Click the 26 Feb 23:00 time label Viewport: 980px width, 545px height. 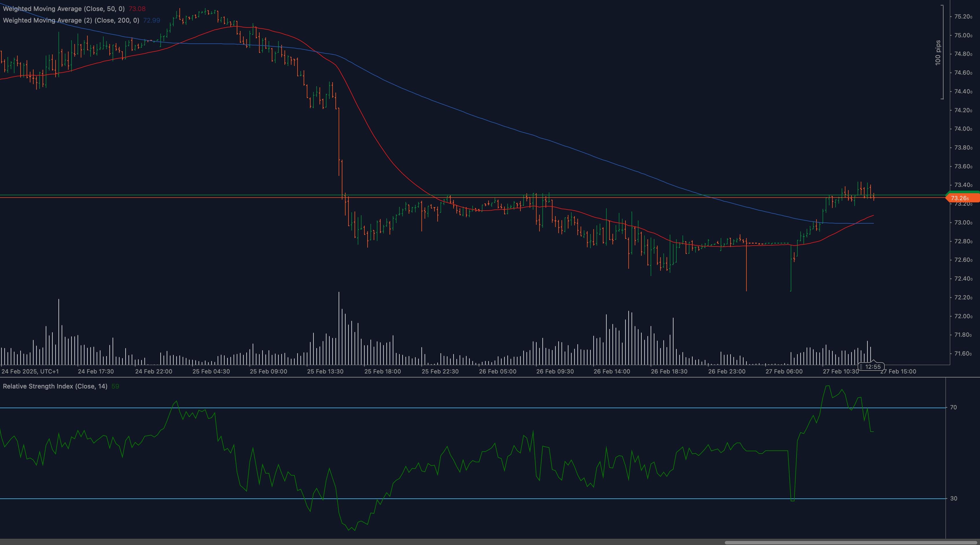pos(727,371)
